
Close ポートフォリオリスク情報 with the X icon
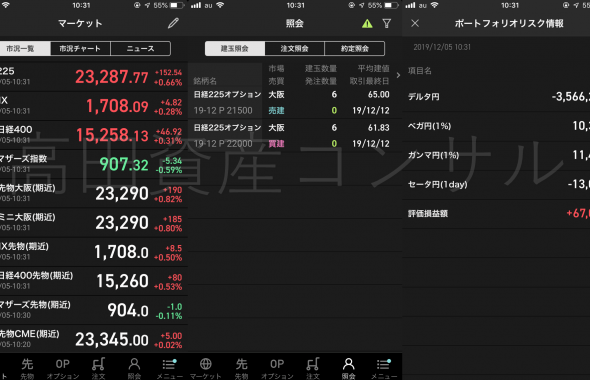[415, 23]
